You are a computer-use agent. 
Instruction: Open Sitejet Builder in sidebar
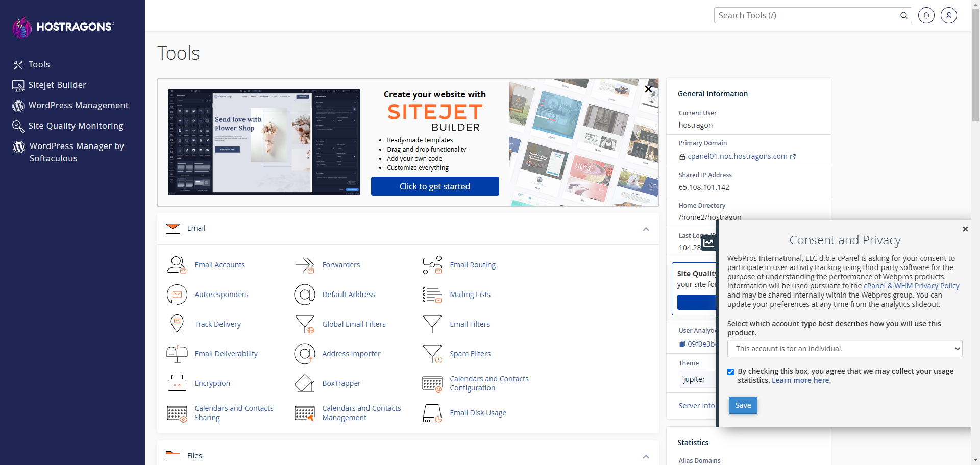tap(57, 85)
